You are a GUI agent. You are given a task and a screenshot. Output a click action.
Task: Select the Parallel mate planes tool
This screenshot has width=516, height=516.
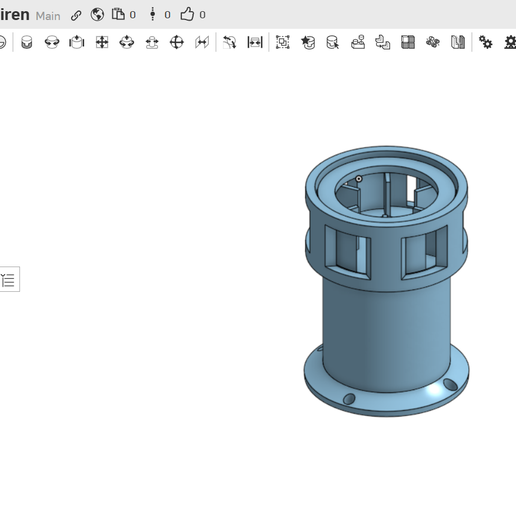click(202, 43)
